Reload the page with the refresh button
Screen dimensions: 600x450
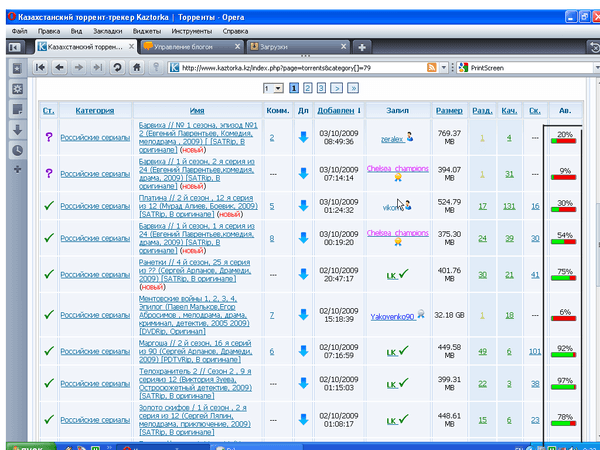pyautogui.click(x=117, y=68)
